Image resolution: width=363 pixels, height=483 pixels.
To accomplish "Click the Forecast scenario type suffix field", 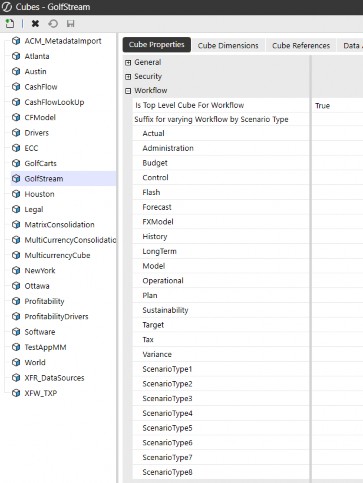I will (338, 207).
